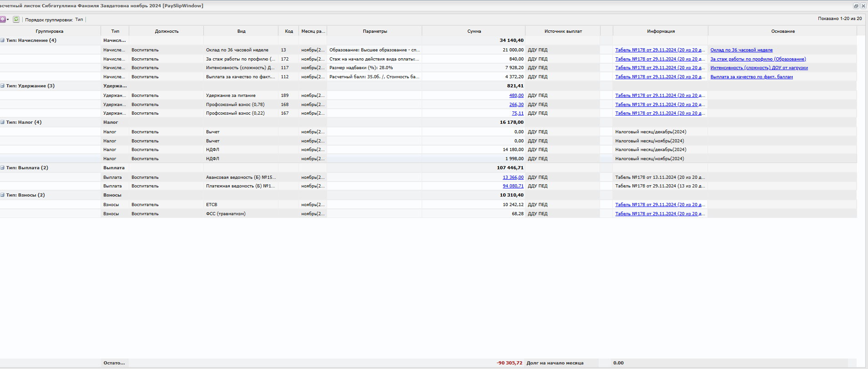Open the 94 080,71 payment amount link
The width and height of the screenshot is (868, 369).
tap(513, 186)
